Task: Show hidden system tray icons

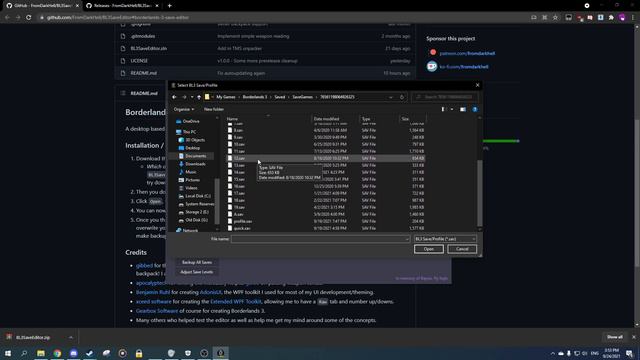Action: point(553,353)
